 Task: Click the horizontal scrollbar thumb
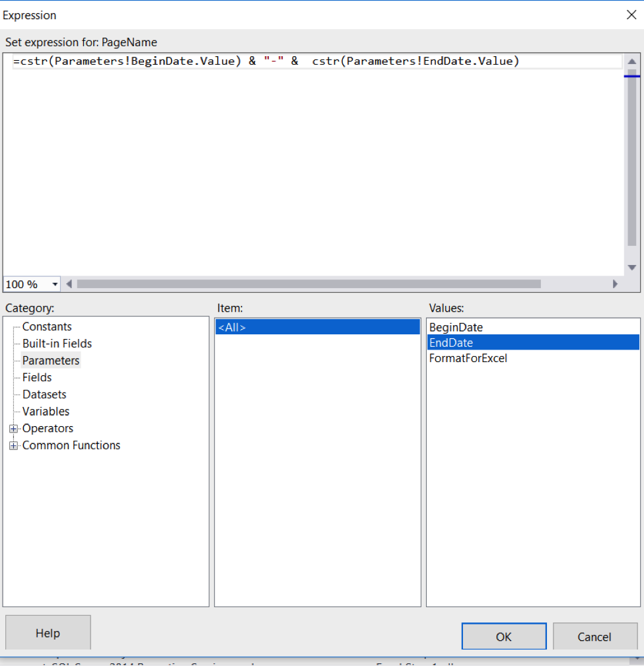coord(308,283)
